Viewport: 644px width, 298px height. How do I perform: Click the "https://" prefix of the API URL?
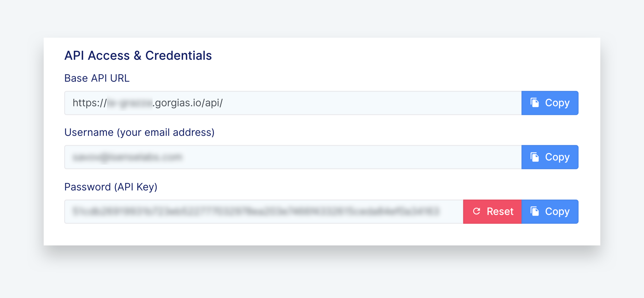click(x=90, y=103)
